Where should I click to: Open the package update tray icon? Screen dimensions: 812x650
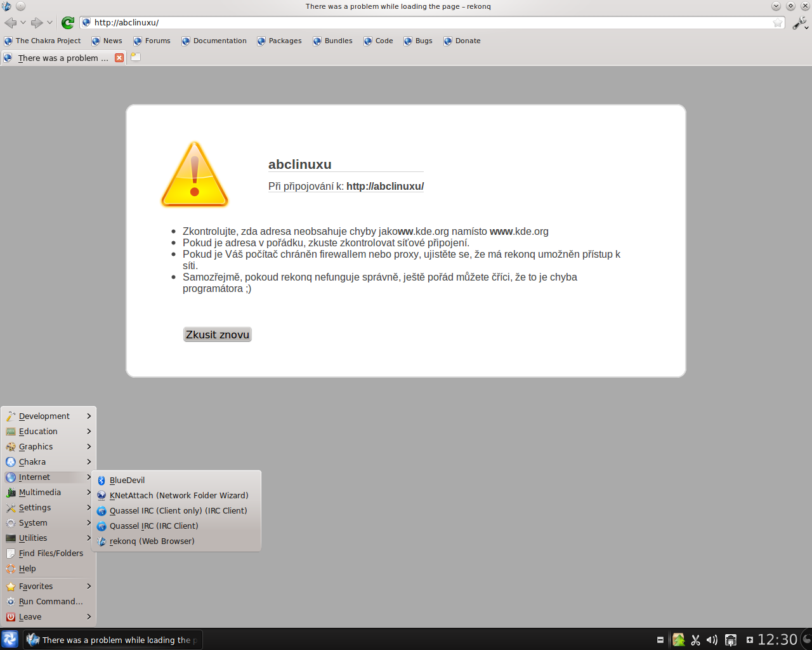point(679,640)
